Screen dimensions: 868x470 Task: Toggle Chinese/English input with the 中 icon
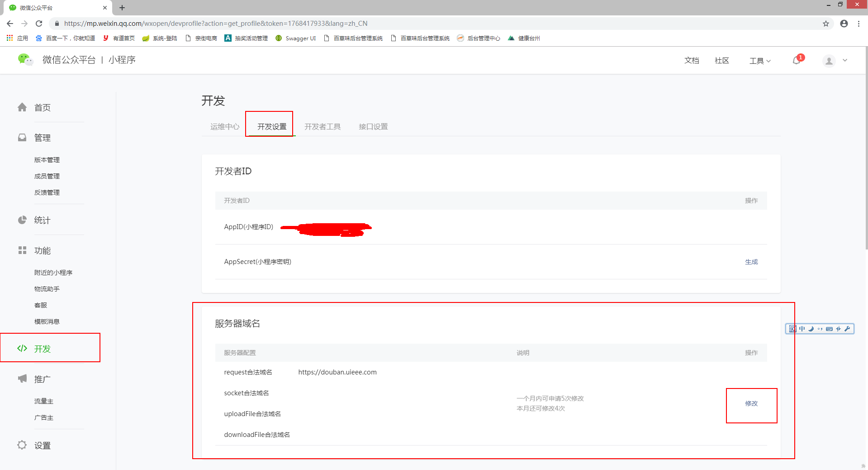802,329
